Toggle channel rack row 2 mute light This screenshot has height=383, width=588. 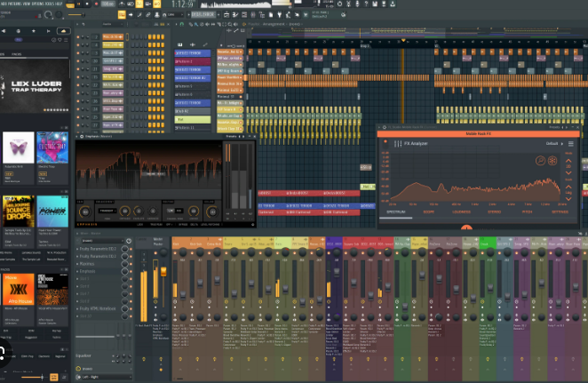78,37
